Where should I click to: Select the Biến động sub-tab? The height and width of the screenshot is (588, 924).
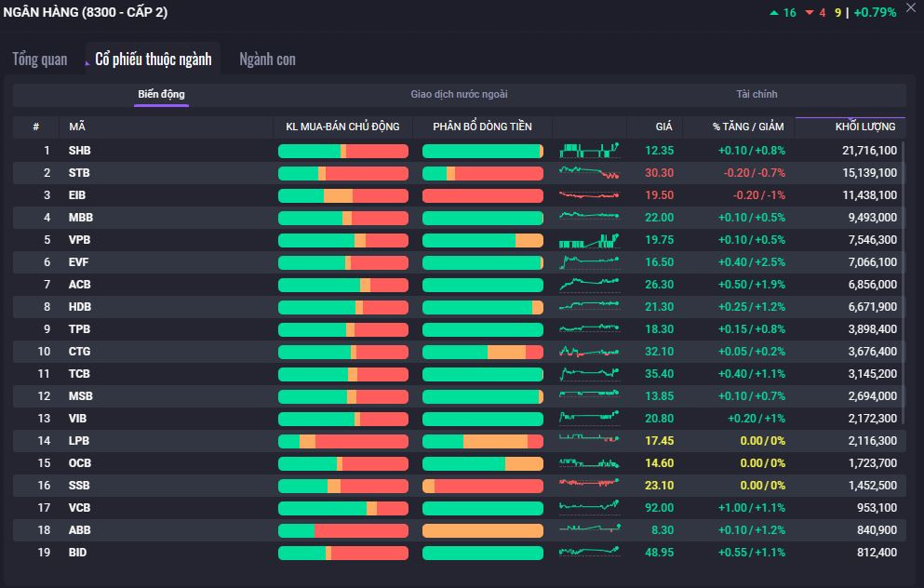[161, 95]
